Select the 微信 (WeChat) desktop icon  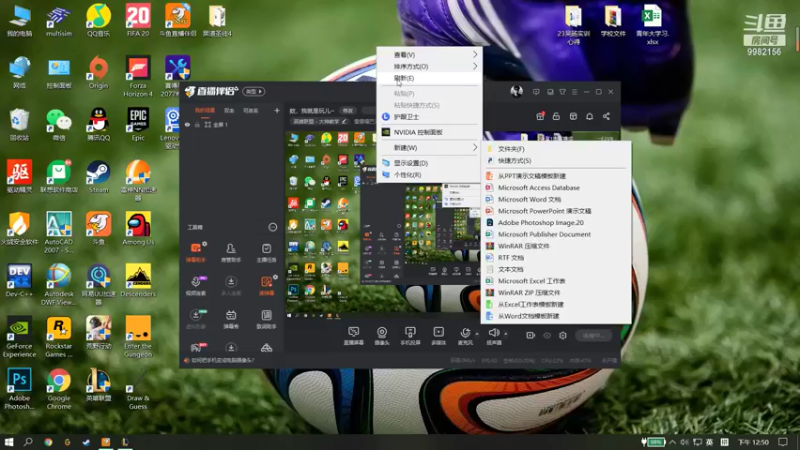click(x=59, y=124)
